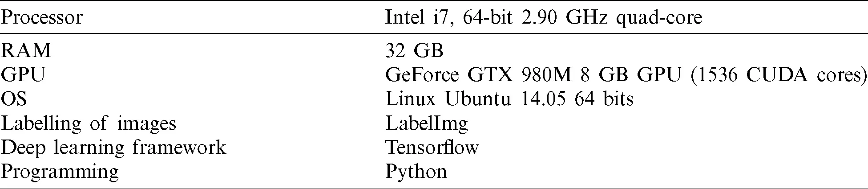Click the OS row label
Viewport: 868px width, 189px height.
[x=14, y=99]
